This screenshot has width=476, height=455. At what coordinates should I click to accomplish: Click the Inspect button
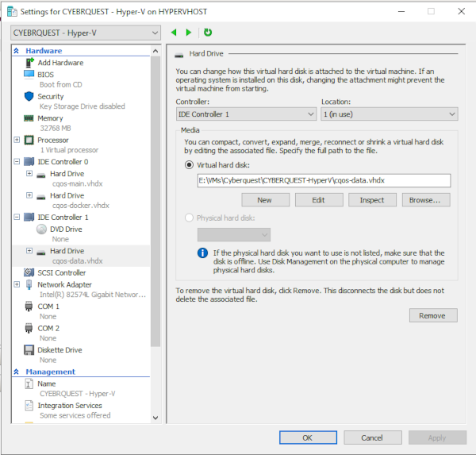372,200
